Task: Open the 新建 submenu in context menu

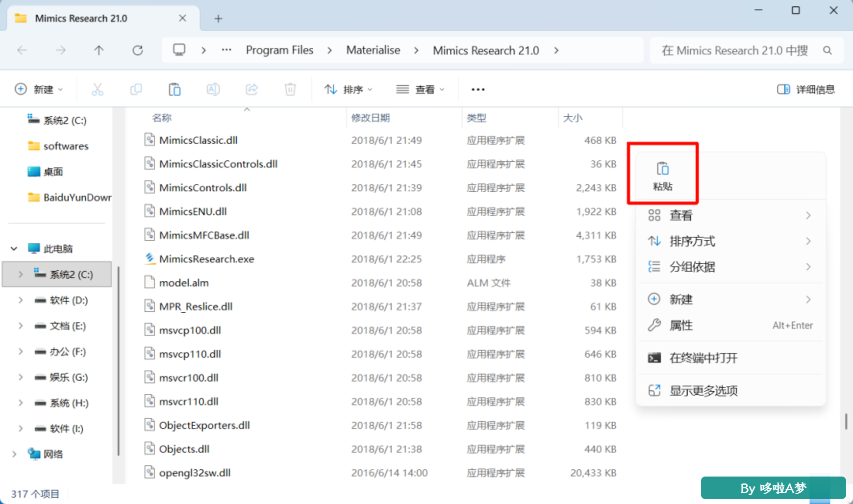Action: (x=730, y=300)
